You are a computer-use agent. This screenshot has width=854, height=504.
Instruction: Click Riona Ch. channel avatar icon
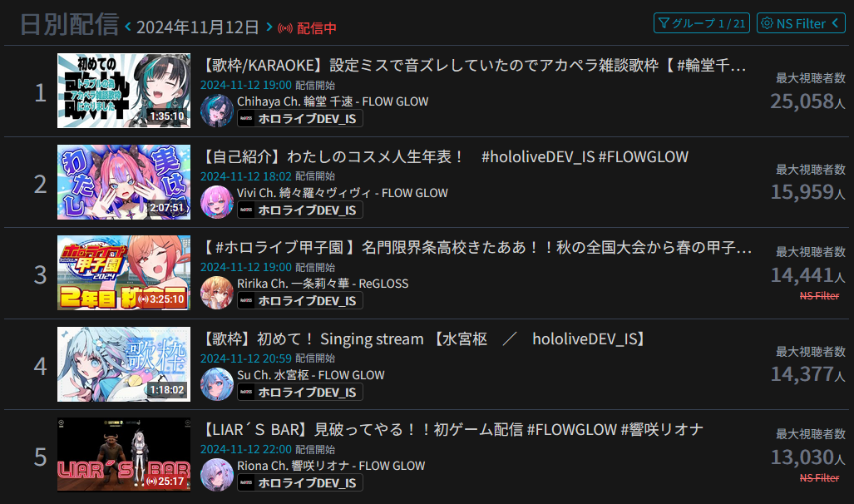point(217,475)
